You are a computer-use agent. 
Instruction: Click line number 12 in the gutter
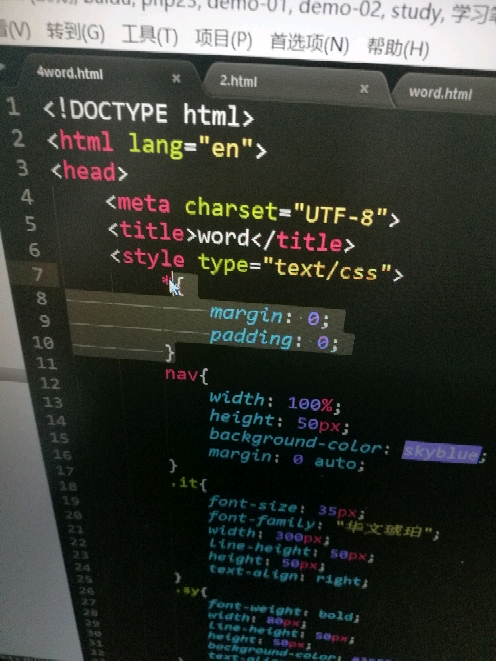click(50, 383)
